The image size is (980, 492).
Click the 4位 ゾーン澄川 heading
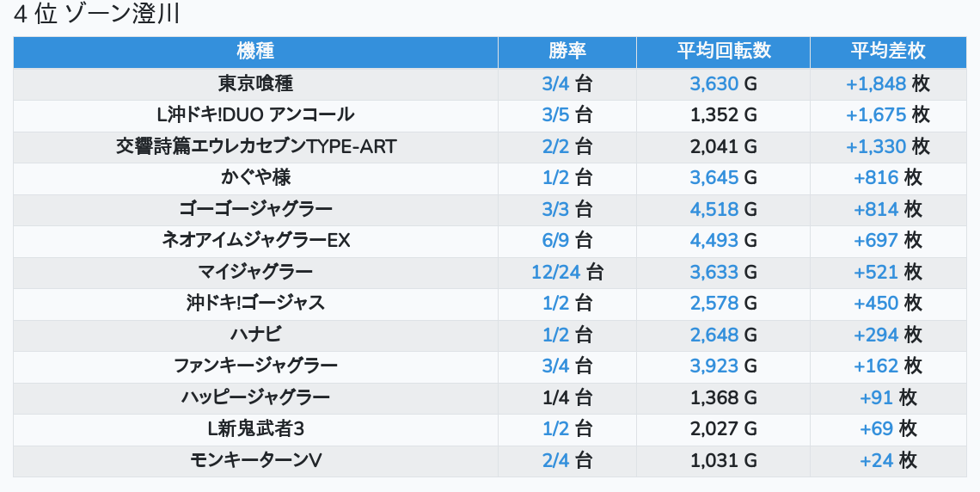coord(96,15)
